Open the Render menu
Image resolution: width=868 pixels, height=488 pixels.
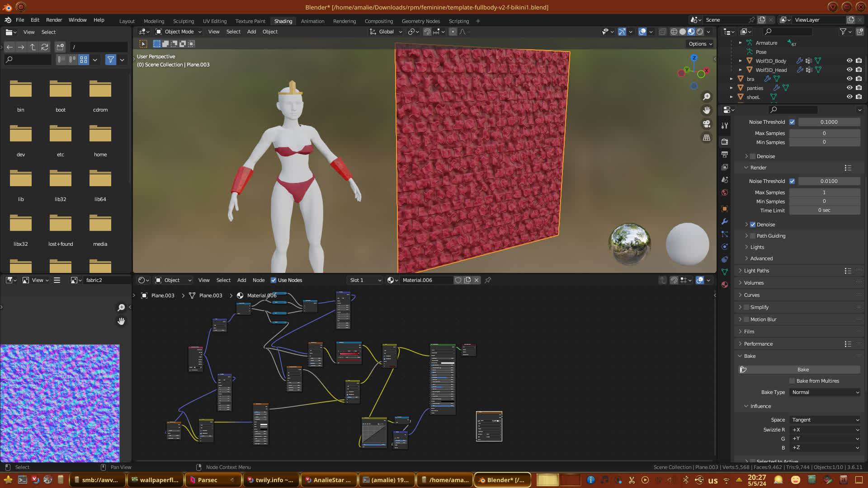pos(54,20)
